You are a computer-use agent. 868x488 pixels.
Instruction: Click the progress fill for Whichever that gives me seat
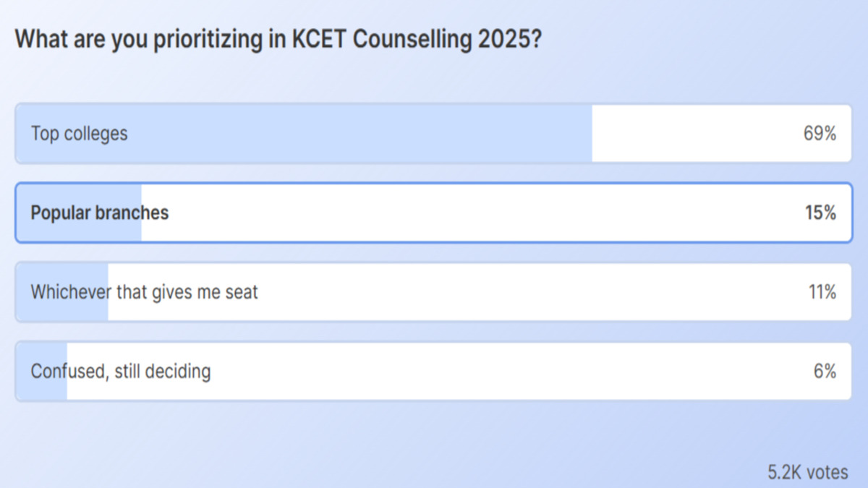coord(61,292)
